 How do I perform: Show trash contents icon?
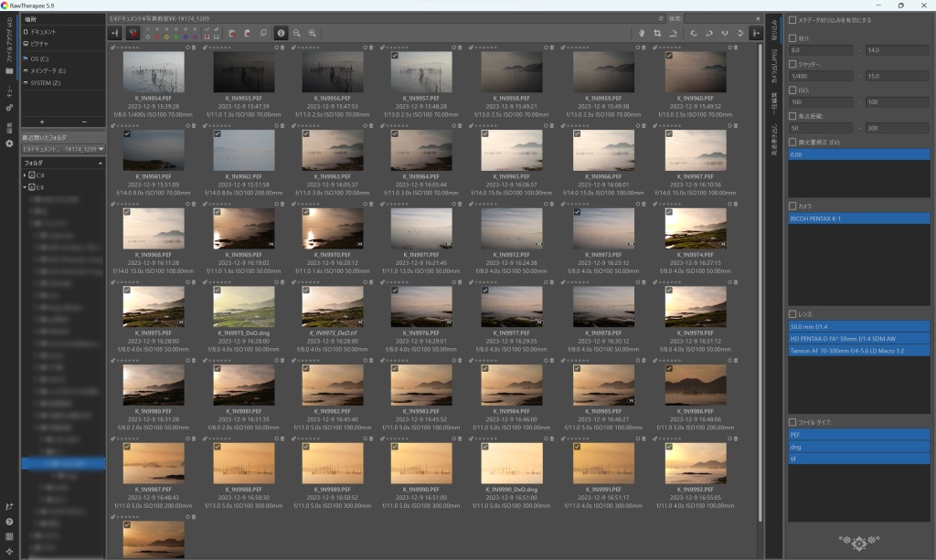(x=232, y=34)
